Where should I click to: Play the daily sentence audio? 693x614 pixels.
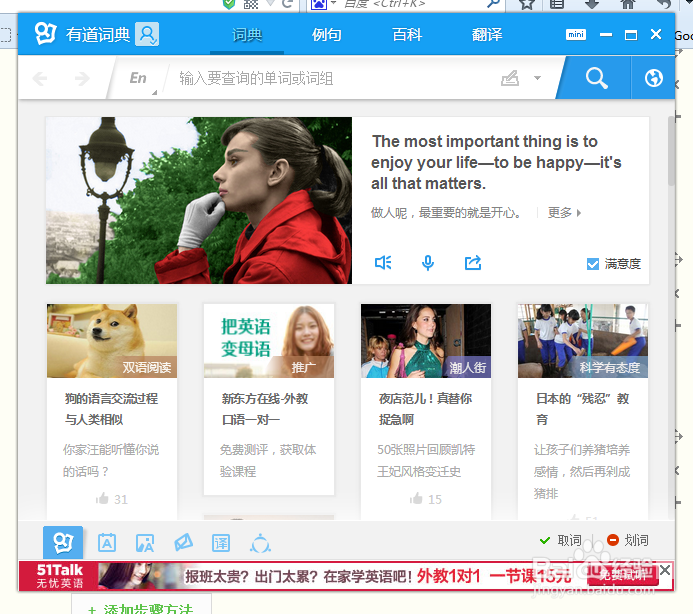tap(383, 263)
